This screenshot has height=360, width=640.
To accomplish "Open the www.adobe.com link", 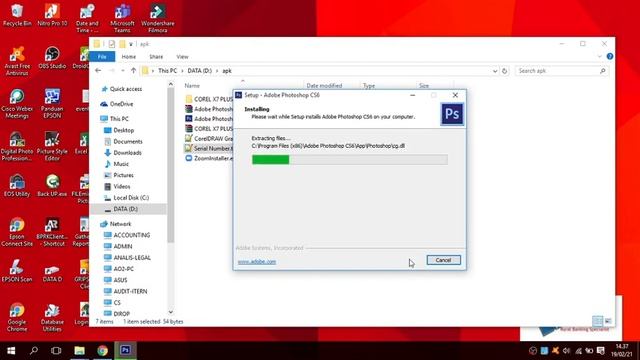I will point(257,262).
